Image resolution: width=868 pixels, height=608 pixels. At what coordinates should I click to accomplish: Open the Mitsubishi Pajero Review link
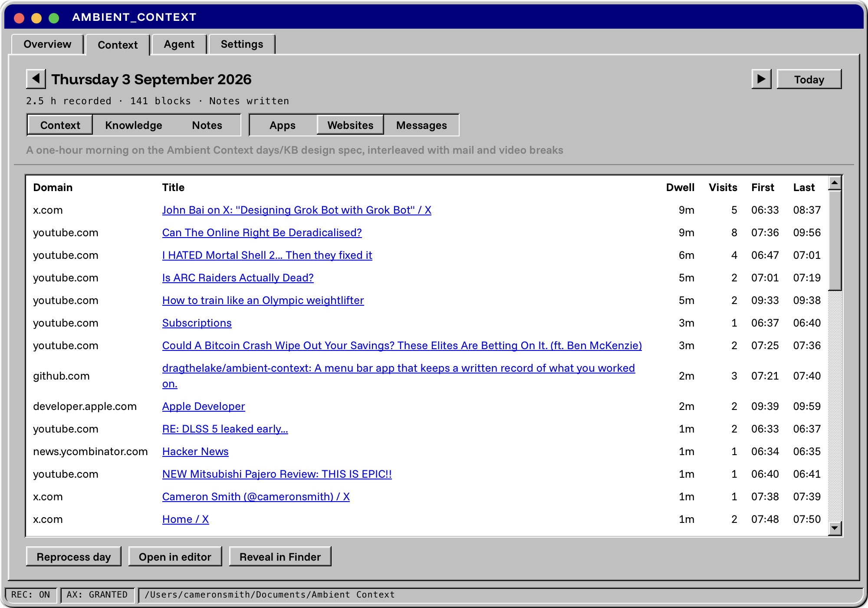pos(277,474)
